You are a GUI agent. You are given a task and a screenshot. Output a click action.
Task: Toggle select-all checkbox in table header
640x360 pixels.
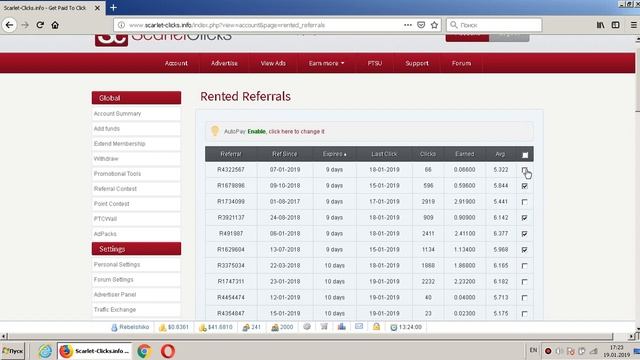[525, 155]
